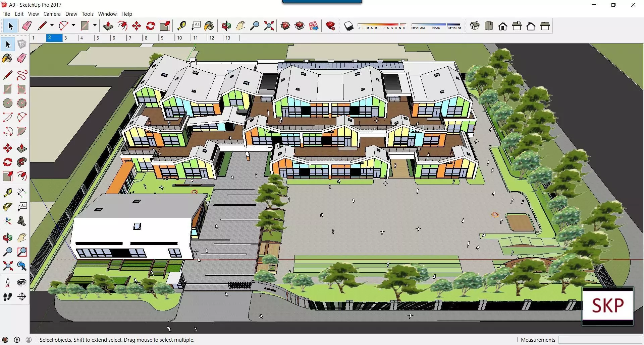644x345 pixels.
Task: Open the Edit menu
Action: [x=19, y=14]
